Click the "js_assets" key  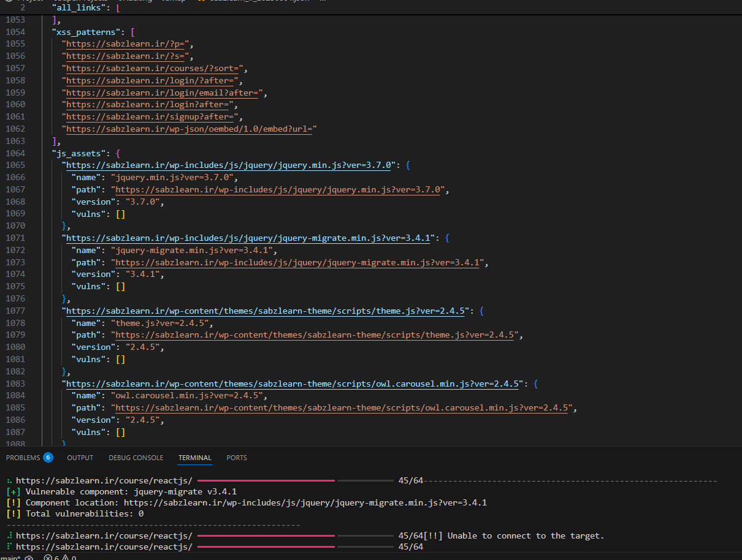pos(80,153)
